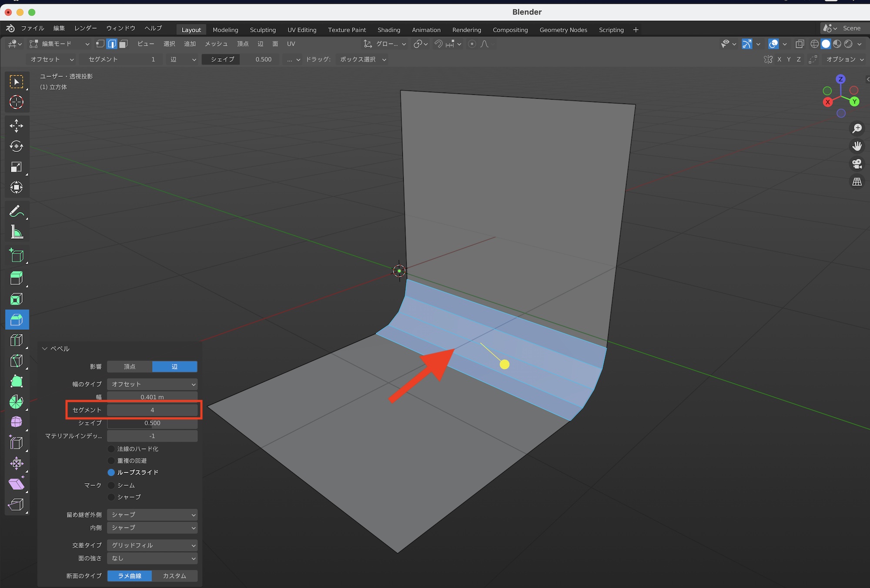Image resolution: width=870 pixels, height=588 pixels.
Task: Select the Rotate tool icon
Action: click(x=17, y=146)
